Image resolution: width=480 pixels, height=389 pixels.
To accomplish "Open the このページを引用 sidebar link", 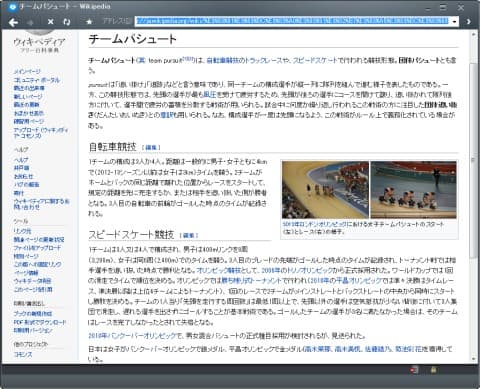I will coord(33,289).
